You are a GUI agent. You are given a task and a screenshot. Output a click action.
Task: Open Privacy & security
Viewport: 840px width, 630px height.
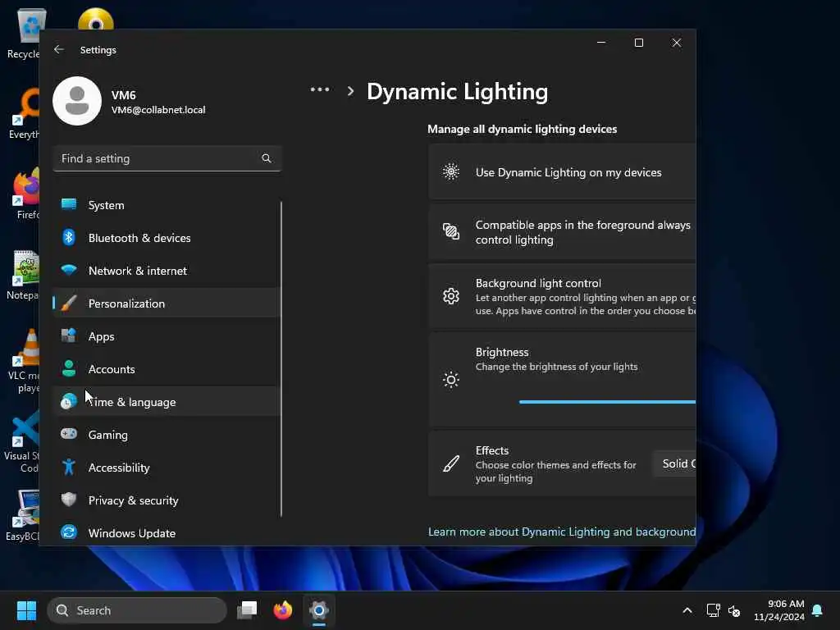point(167,500)
